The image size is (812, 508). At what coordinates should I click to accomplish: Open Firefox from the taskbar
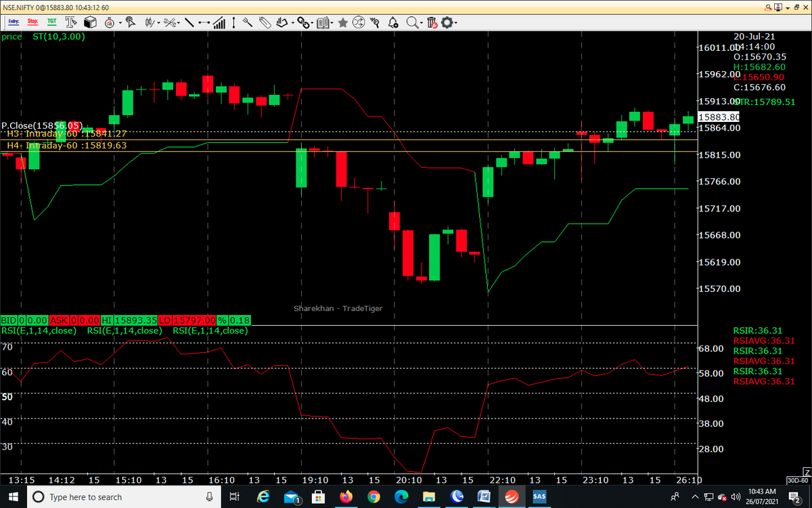(x=346, y=496)
